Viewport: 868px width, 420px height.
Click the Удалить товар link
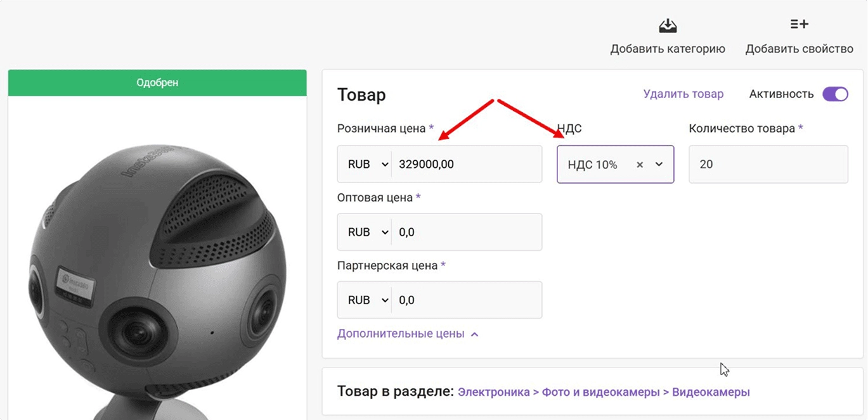coord(683,93)
